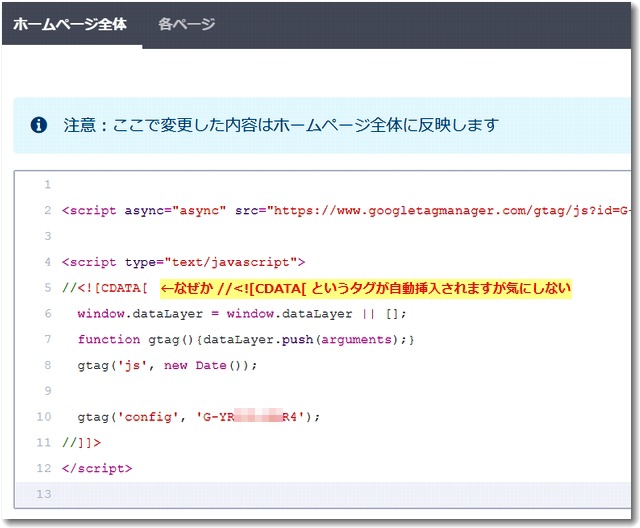
Task: Click the info icon in the notice banner
Action: point(39,125)
